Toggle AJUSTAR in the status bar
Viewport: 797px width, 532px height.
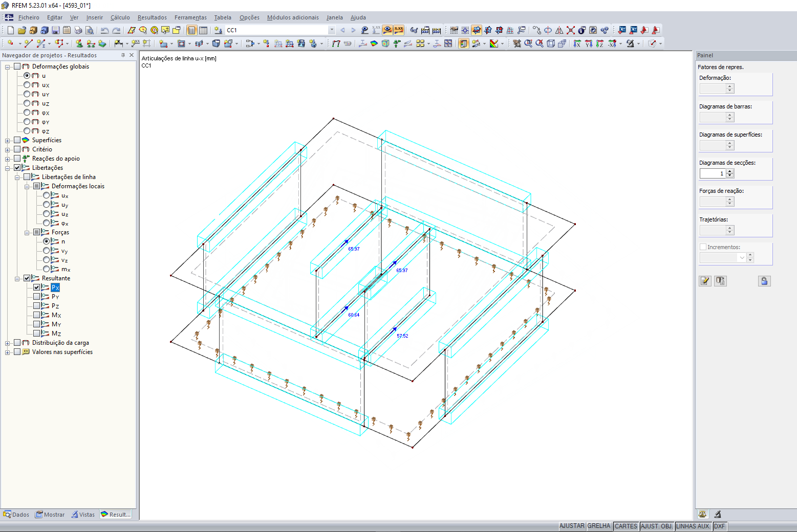pos(572,526)
